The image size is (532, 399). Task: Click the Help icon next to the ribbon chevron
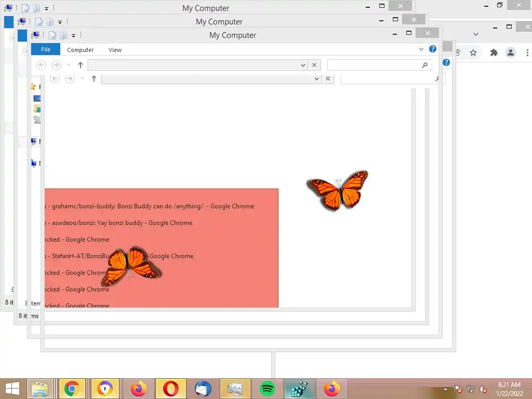click(x=433, y=49)
